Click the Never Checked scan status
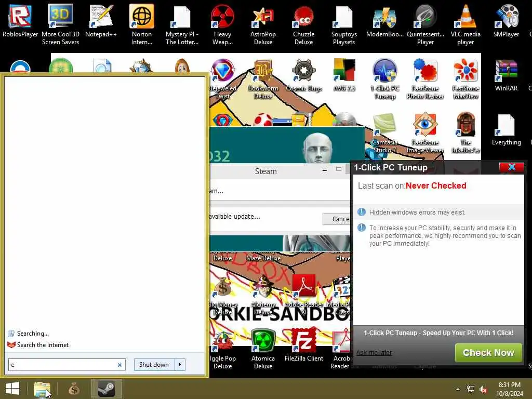The image size is (532, 399). pos(436,185)
